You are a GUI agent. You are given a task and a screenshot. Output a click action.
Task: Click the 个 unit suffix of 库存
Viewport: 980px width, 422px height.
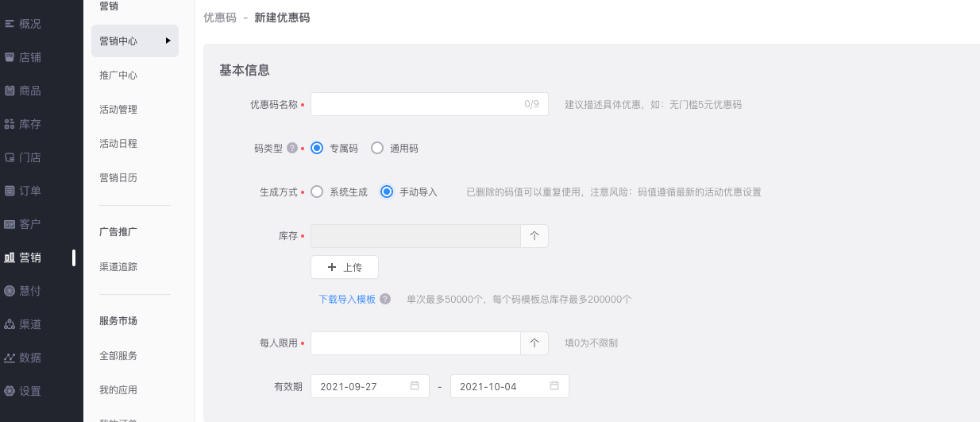(x=534, y=236)
